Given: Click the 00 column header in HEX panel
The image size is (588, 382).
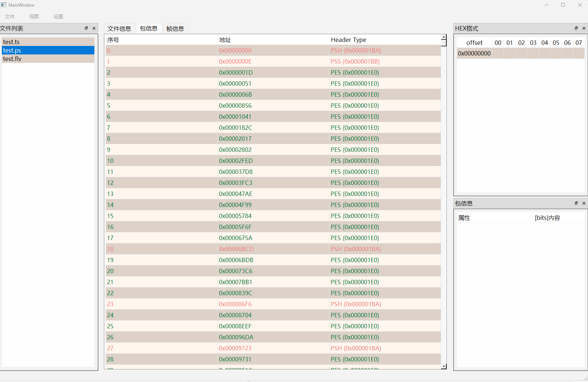Looking at the screenshot, I should pos(498,43).
